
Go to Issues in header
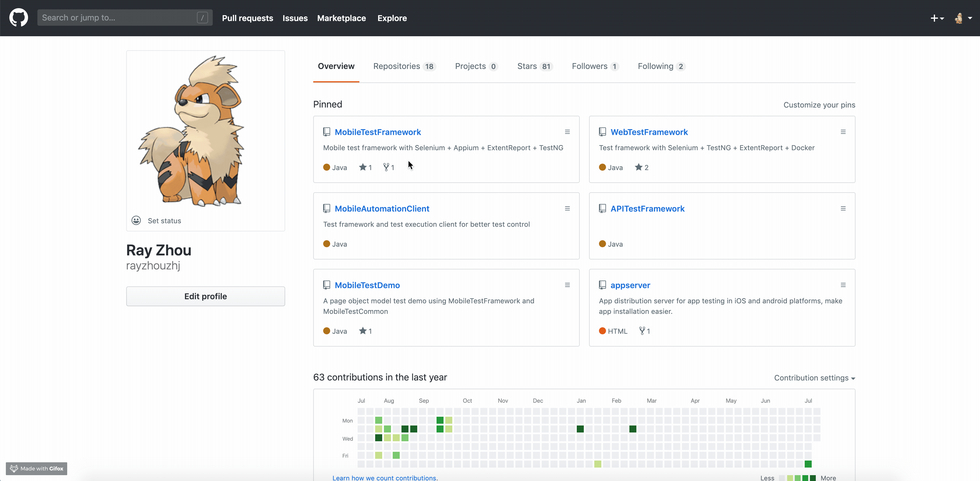(295, 18)
